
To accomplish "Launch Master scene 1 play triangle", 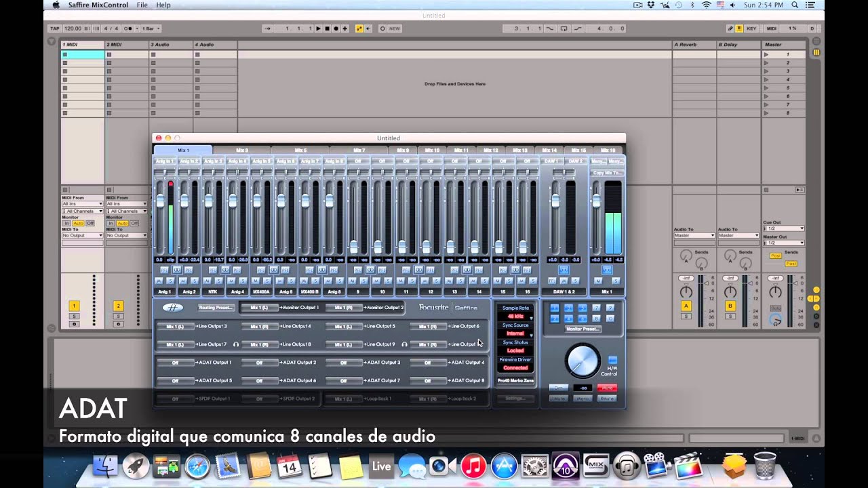I will tap(766, 54).
